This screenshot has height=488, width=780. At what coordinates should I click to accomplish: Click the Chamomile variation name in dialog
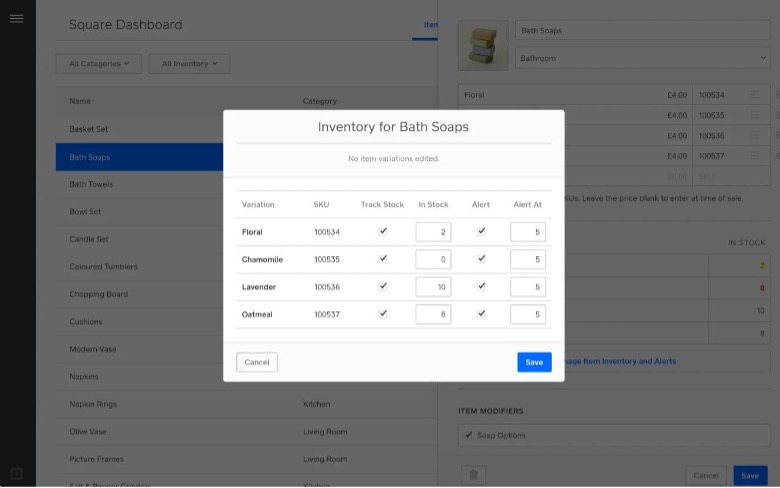[x=262, y=259]
